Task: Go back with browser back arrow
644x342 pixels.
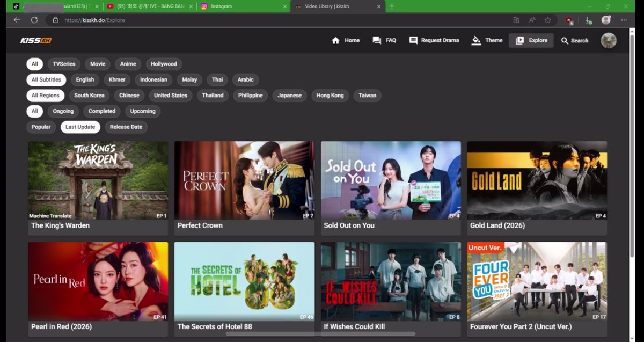Action: point(17,20)
